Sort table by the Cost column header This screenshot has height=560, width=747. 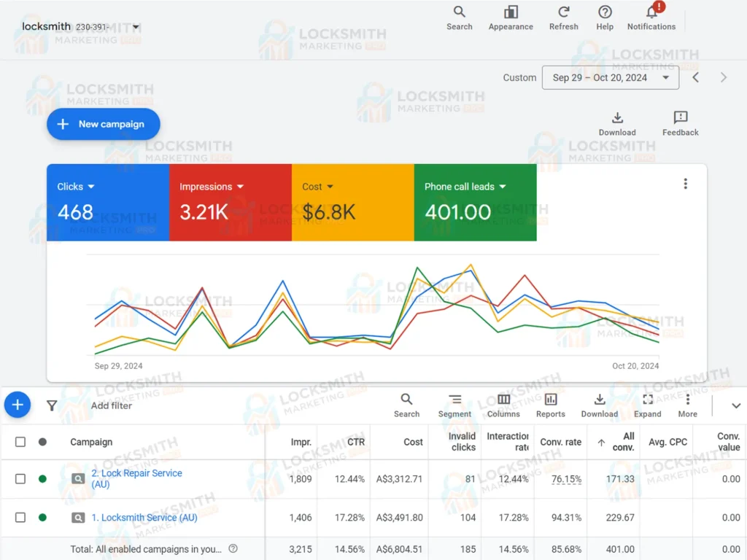[413, 442]
